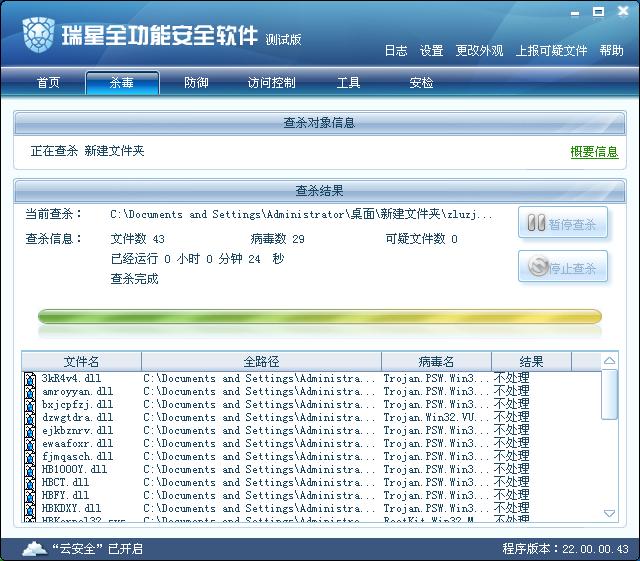Select the ewaafoxr.dll row
Image resolution: width=640 pixels, height=561 pixels.
312,444
